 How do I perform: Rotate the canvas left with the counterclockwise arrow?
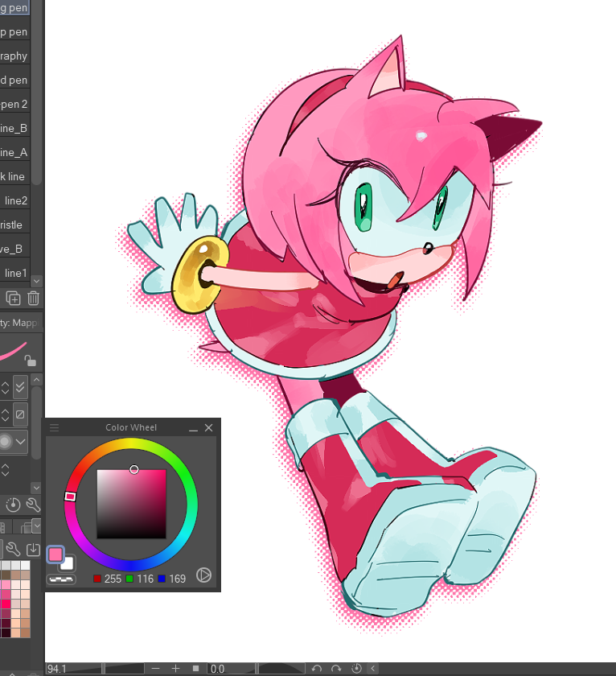pos(317,668)
